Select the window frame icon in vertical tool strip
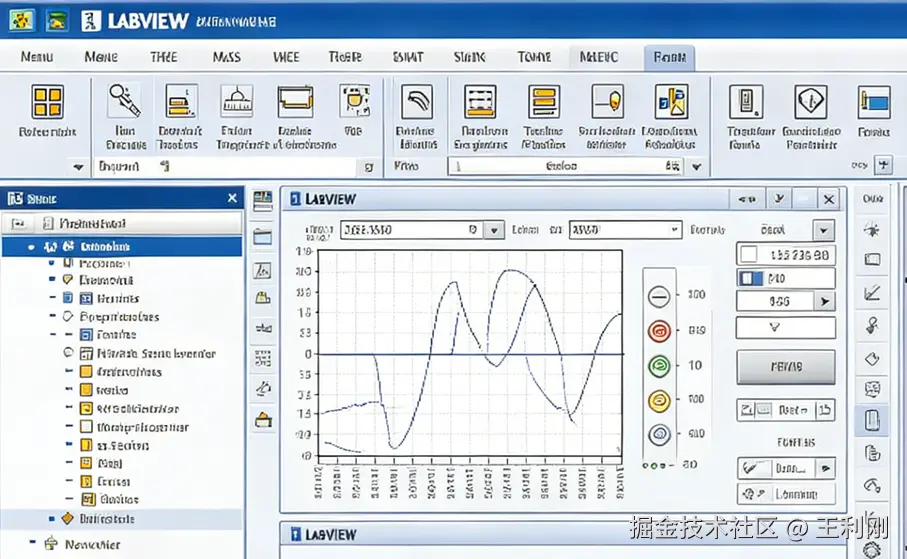This screenshot has height=559, width=907. (263, 237)
